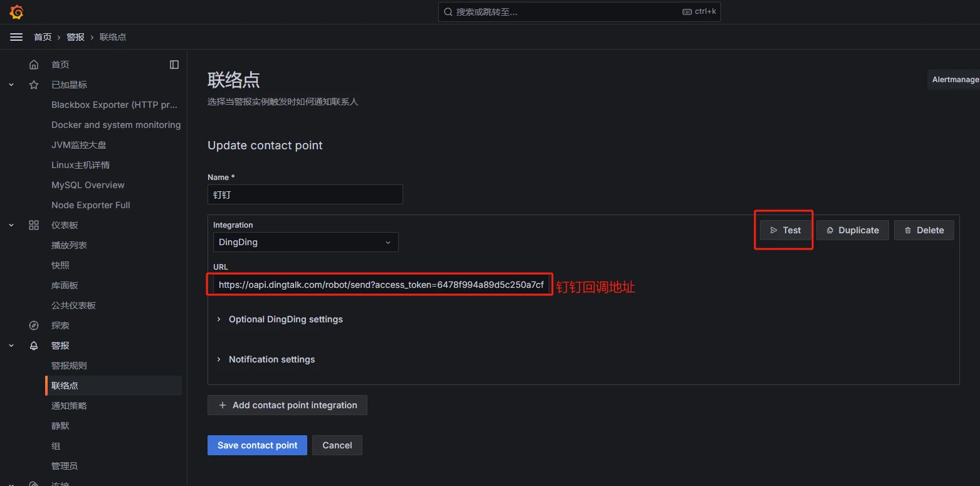This screenshot has height=486, width=980.
Task: Click the compass explore icon
Action: [34, 325]
